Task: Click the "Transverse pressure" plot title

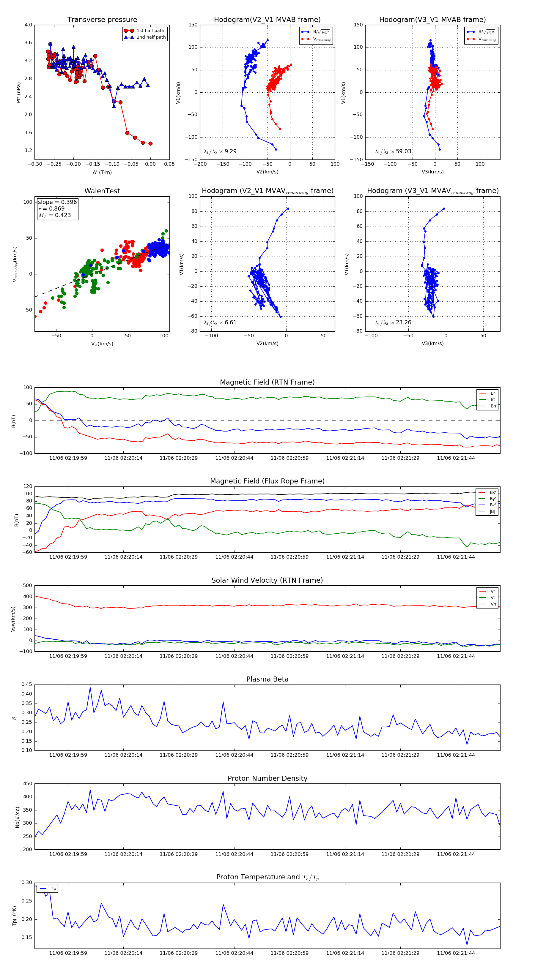Action: click(x=102, y=20)
